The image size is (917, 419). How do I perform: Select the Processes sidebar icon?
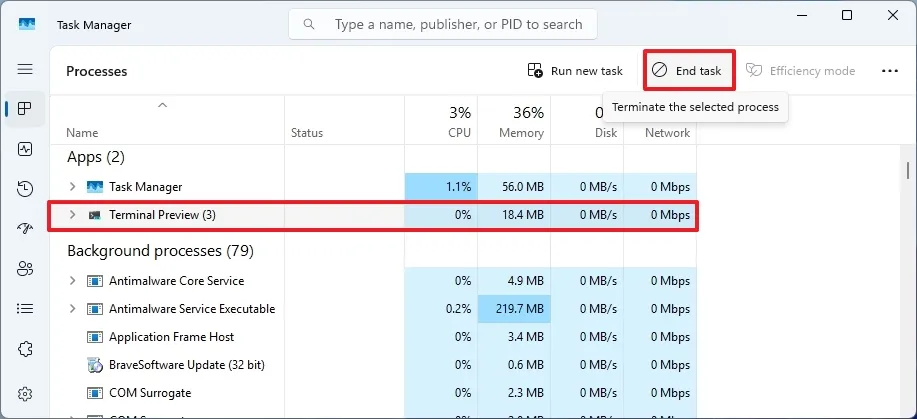(25, 109)
